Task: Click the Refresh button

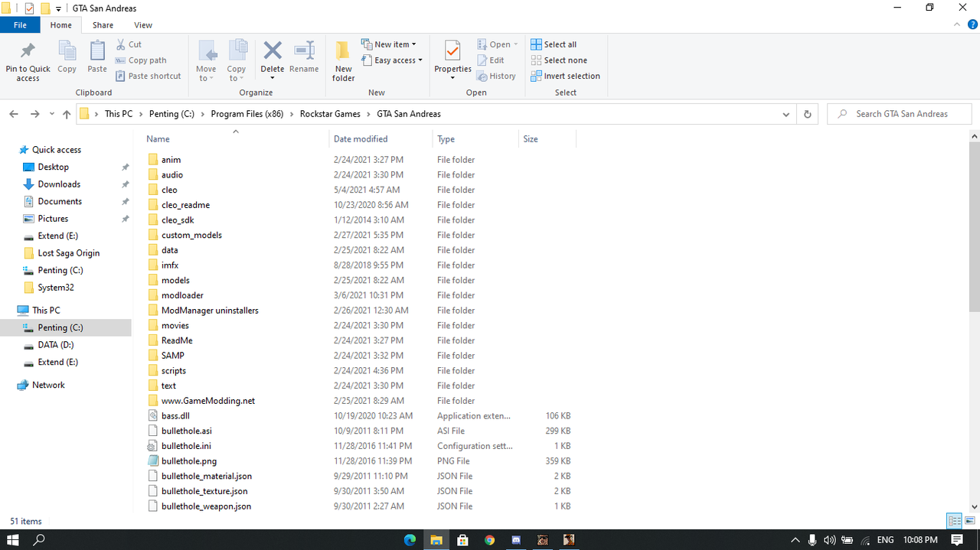Action: pyautogui.click(x=807, y=114)
